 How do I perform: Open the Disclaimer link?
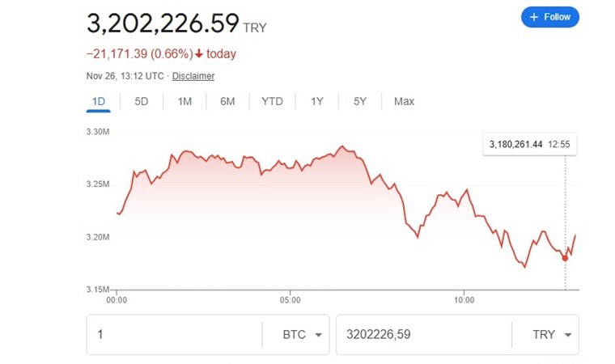pos(193,76)
